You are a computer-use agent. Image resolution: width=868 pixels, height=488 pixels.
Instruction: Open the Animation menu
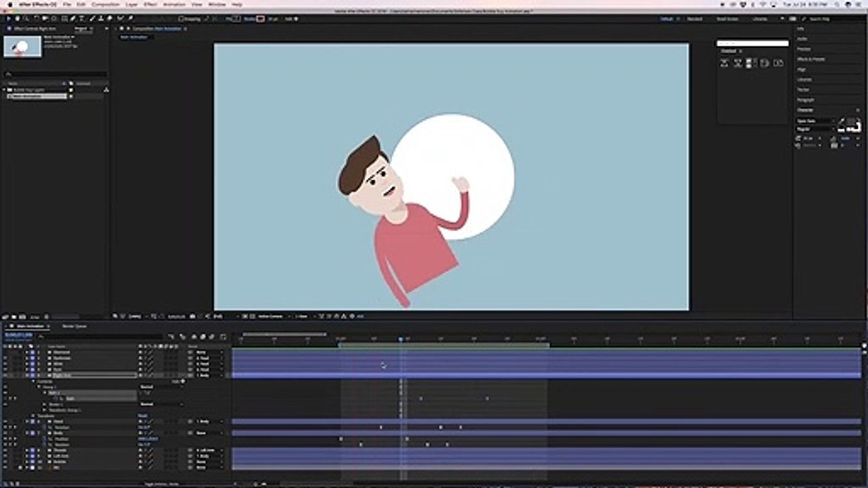pos(174,4)
